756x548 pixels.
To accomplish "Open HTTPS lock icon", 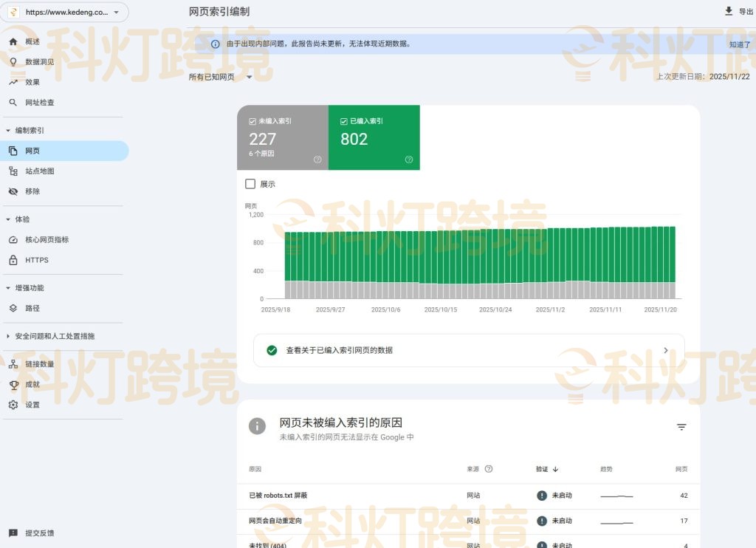I will (x=13, y=260).
